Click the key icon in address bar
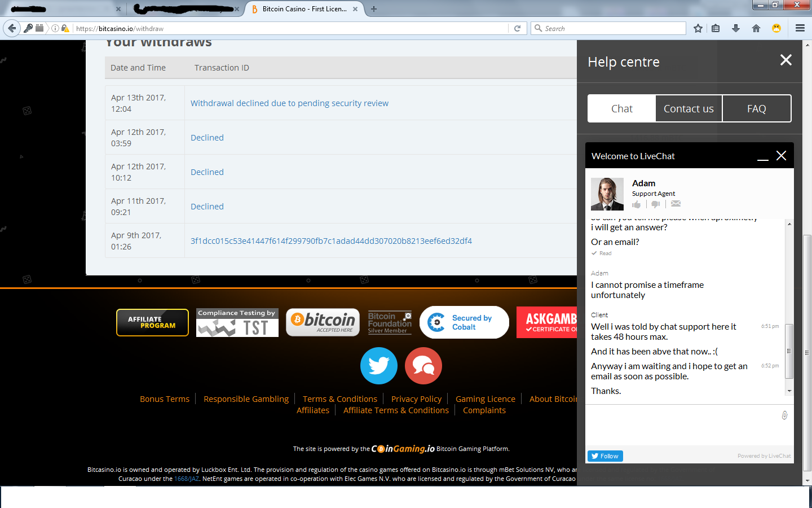The image size is (812, 508). pyautogui.click(x=28, y=28)
